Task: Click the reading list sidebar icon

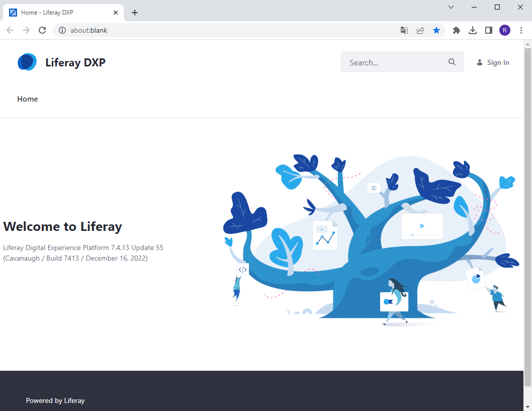Action: click(x=488, y=30)
